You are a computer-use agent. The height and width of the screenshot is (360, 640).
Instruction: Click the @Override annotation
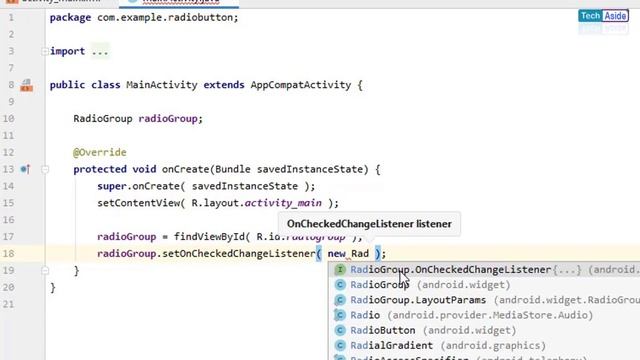pyautogui.click(x=100, y=152)
